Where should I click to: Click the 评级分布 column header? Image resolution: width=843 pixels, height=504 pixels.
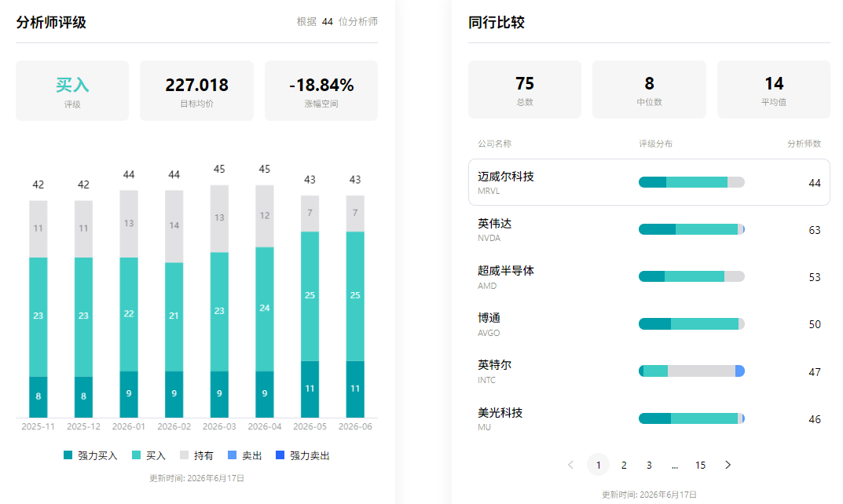[655, 144]
